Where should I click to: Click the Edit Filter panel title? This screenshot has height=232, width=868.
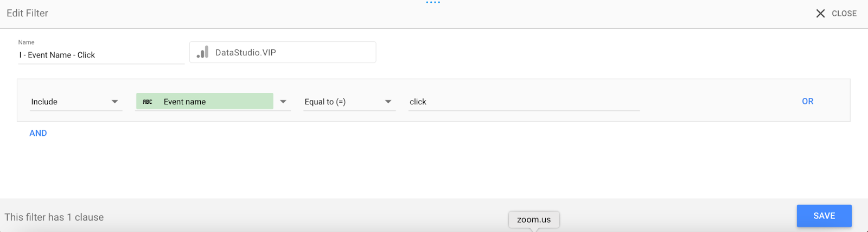coord(28,13)
